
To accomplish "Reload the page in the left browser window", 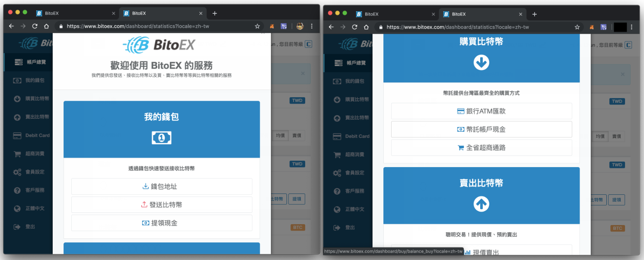I will (x=35, y=26).
